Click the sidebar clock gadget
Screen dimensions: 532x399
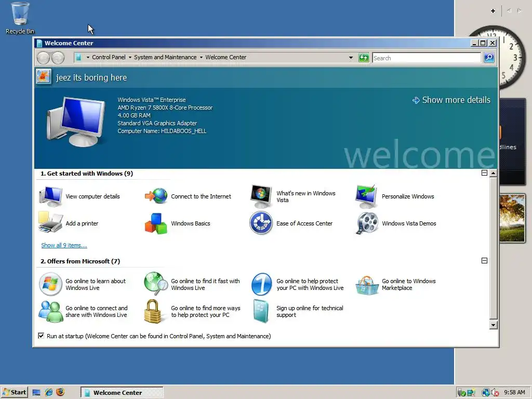pyautogui.click(x=512, y=58)
